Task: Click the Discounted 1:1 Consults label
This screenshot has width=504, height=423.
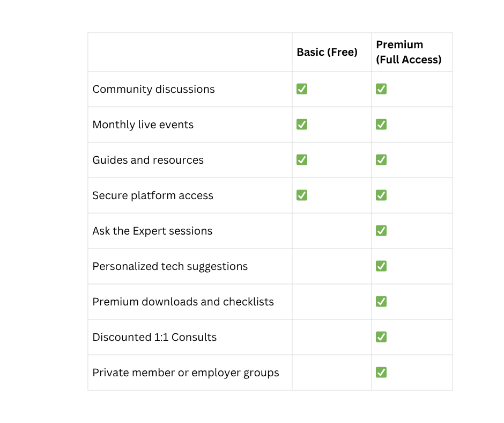Action: click(154, 337)
